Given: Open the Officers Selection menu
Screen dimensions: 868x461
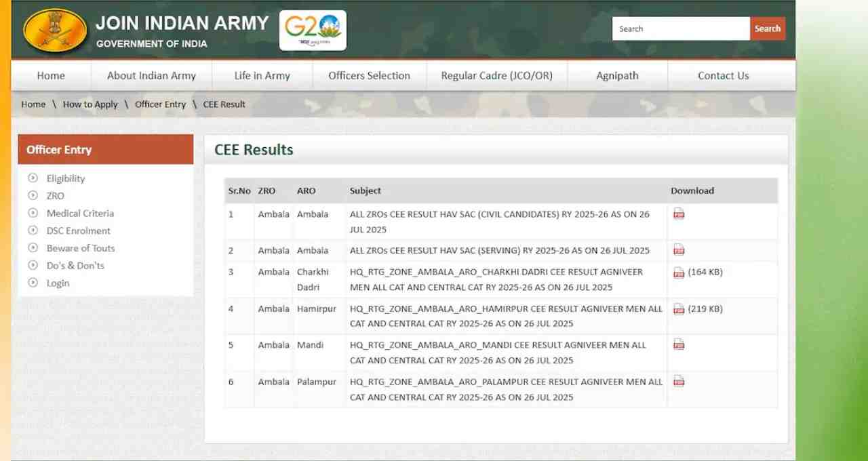Looking at the screenshot, I should 369,76.
